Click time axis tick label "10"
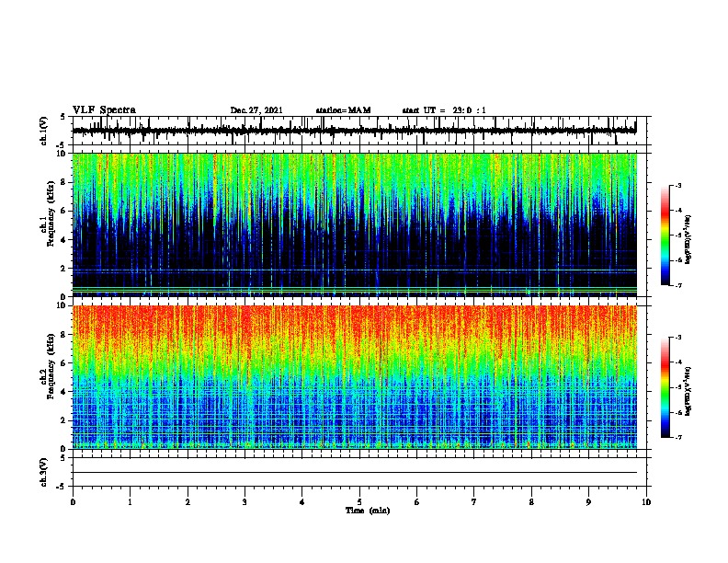728x563 pixels. (646, 502)
